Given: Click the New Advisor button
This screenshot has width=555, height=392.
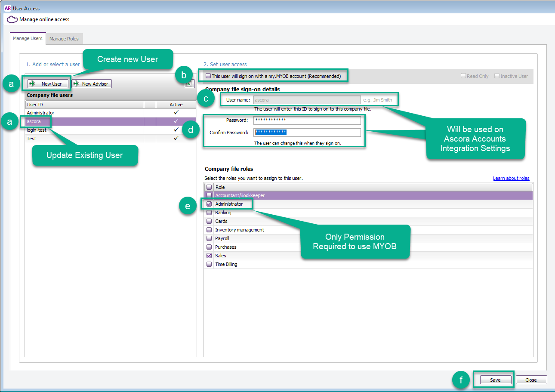Looking at the screenshot, I should click(91, 84).
